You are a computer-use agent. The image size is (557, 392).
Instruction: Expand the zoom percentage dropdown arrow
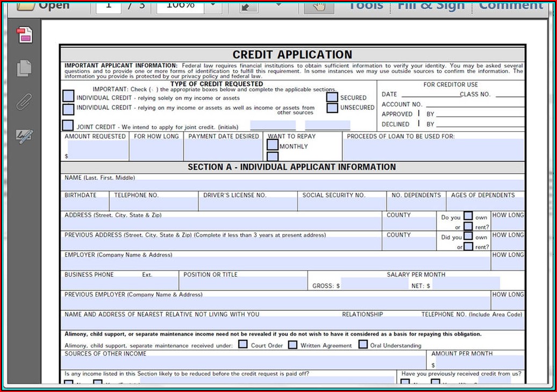coord(213,5)
